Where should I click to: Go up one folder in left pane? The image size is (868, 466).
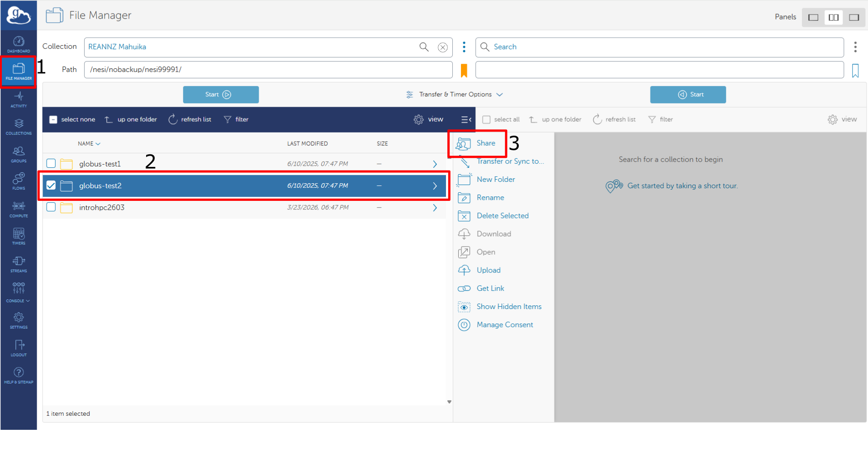(131, 119)
